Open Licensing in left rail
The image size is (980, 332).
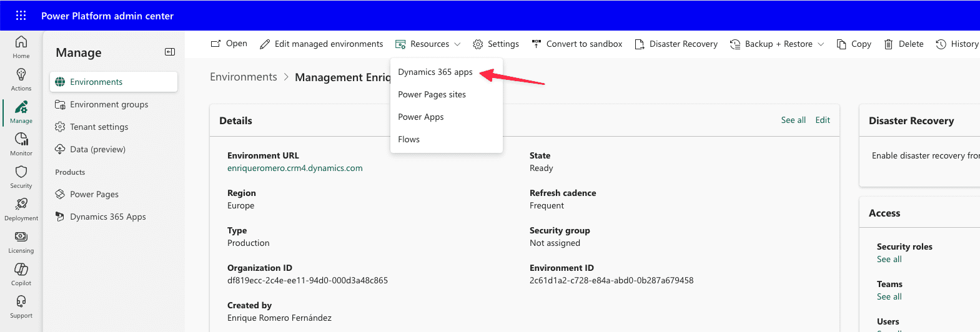click(x=21, y=242)
